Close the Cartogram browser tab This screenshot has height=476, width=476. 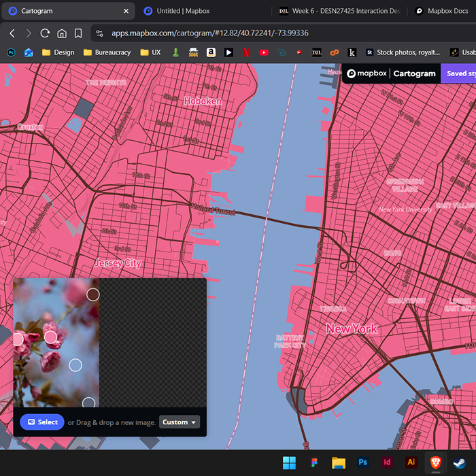(126, 11)
